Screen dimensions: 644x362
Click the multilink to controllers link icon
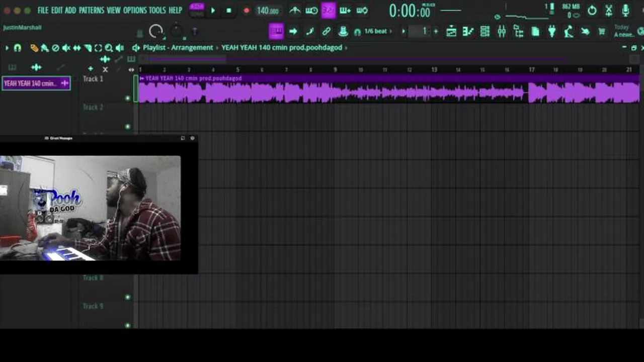326,32
